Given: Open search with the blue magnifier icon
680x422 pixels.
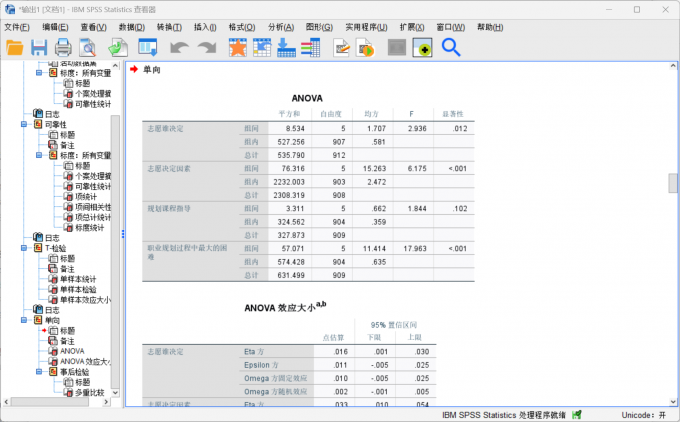Looking at the screenshot, I should point(451,48).
